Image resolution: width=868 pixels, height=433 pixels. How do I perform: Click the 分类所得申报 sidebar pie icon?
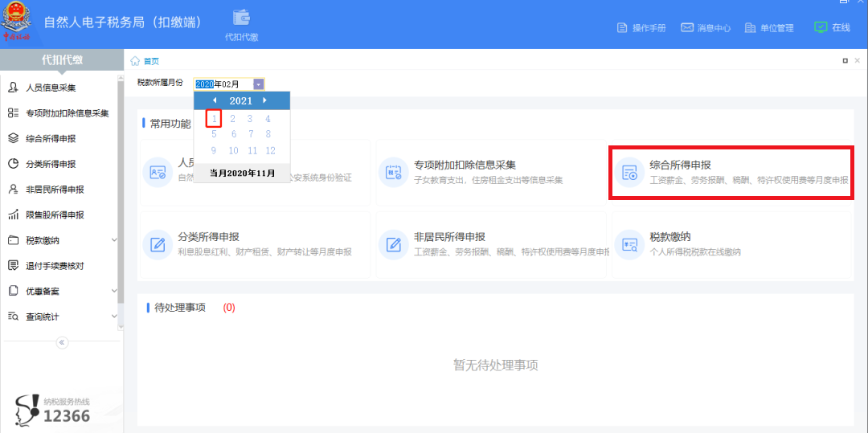tap(14, 164)
